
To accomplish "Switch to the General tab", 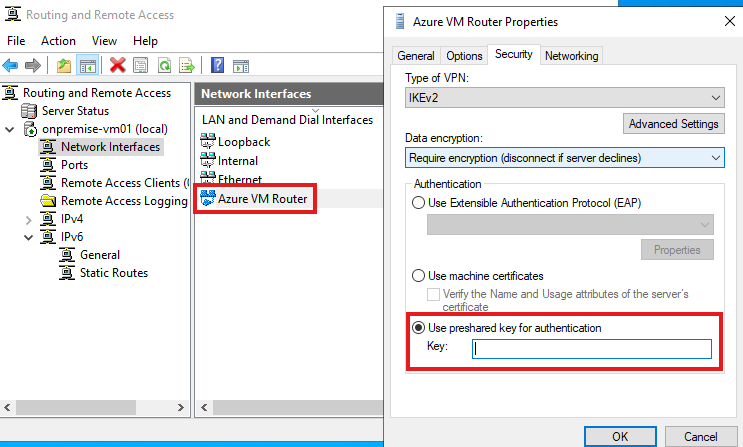I will tap(416, 56).
